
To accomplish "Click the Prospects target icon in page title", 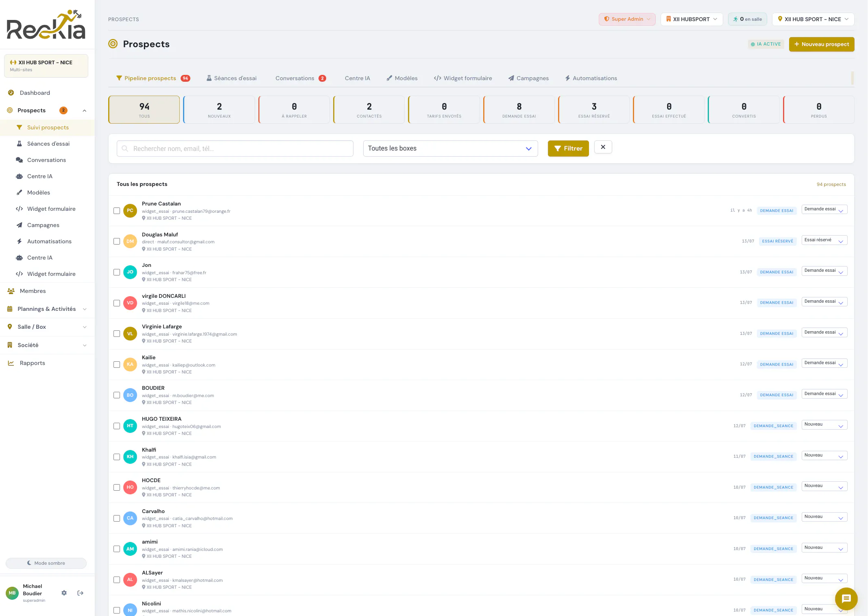I will point(113,44).
